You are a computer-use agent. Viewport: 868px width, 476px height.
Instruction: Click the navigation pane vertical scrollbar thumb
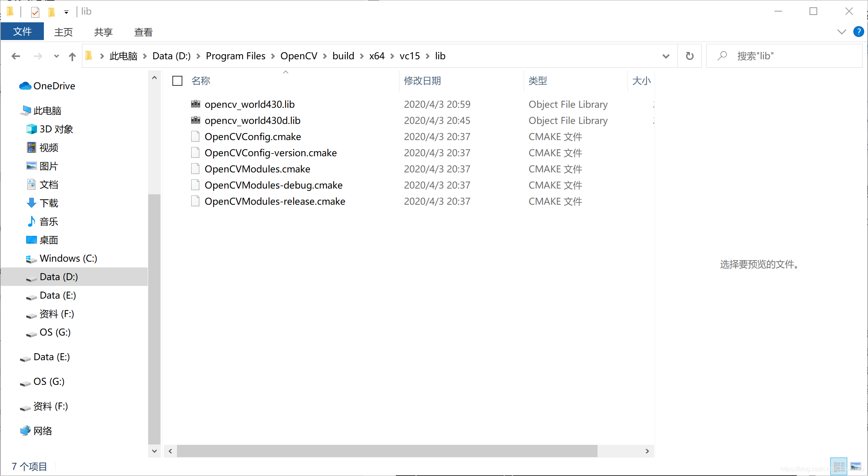tap(154, 319)
